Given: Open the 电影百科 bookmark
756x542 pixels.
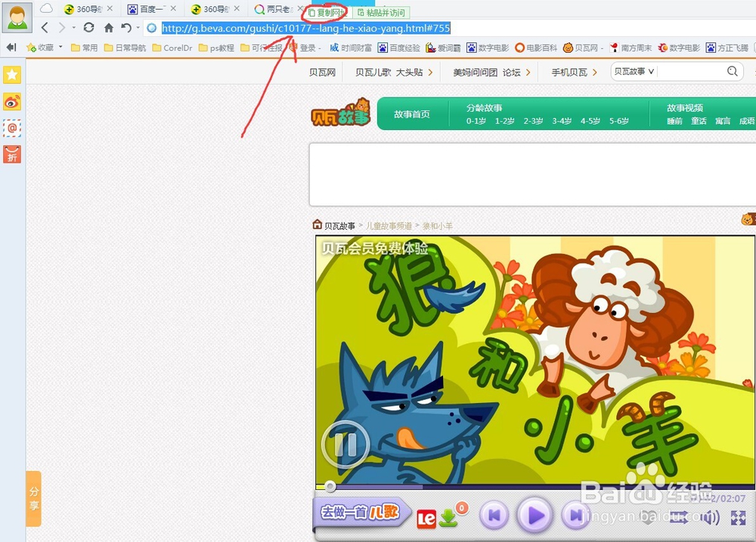Looking at the screenshot, I should coord(536,48).
